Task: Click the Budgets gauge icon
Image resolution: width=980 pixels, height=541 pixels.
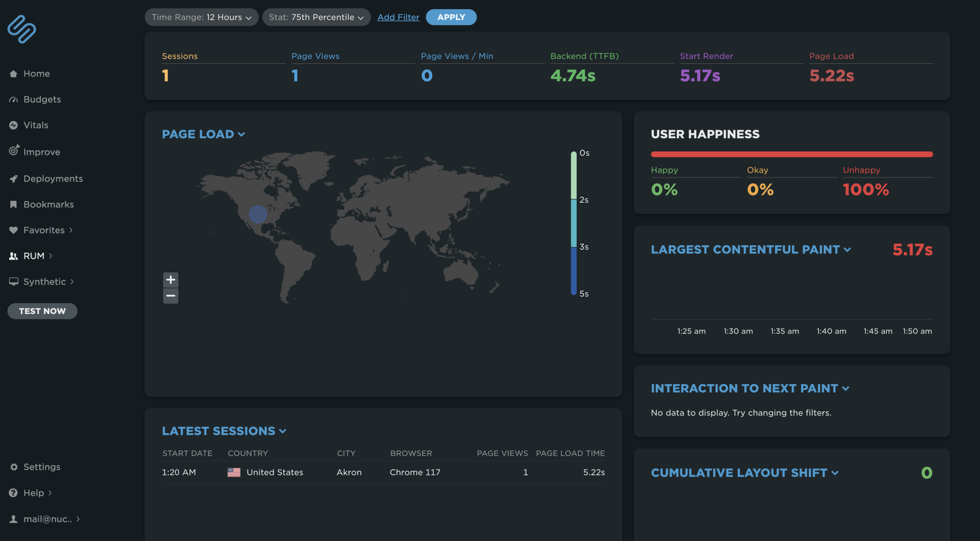Action: (14, 99)
